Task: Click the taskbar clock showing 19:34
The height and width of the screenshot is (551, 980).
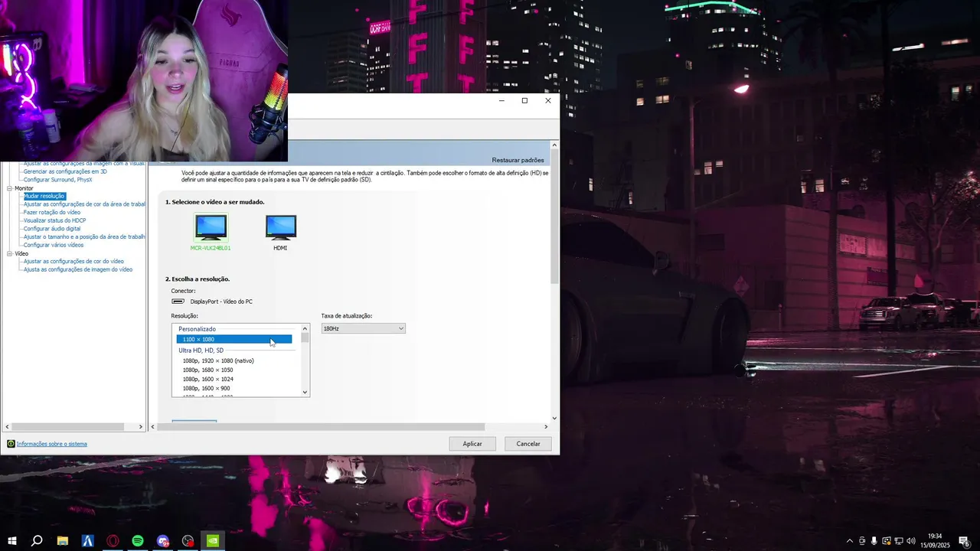Action: 935,536
